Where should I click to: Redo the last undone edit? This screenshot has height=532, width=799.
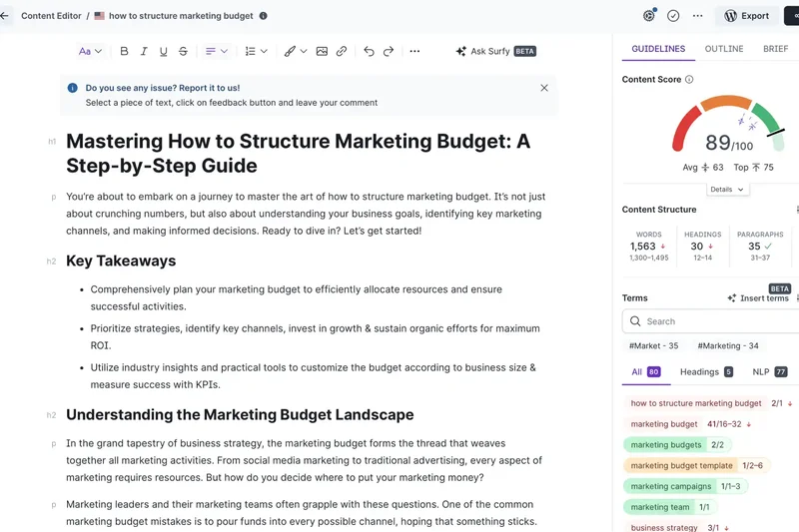389,51
